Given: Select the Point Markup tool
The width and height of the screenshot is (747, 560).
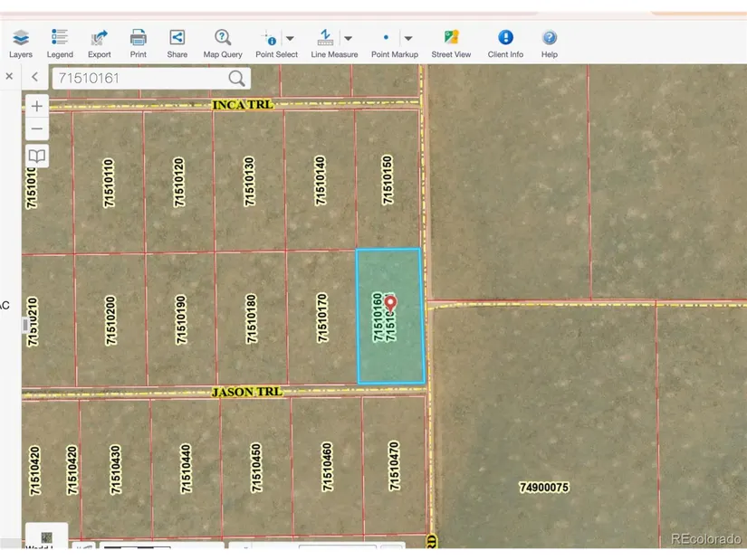Looking at the screenshot, I should click(387, 38).
